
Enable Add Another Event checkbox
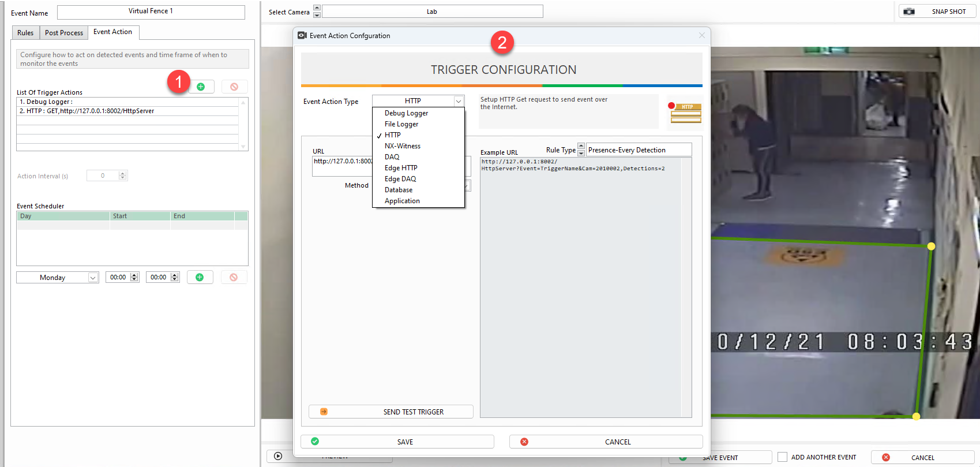(x=782, y=457)
